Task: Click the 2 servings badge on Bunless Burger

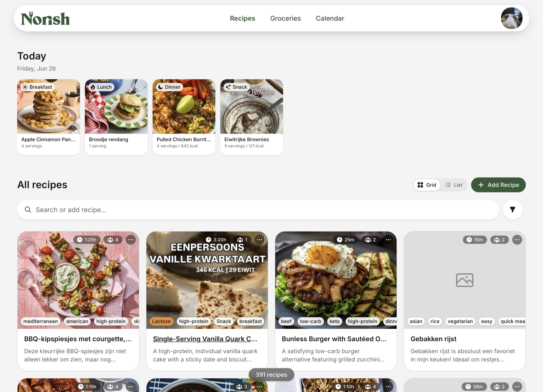Action: 370,240
